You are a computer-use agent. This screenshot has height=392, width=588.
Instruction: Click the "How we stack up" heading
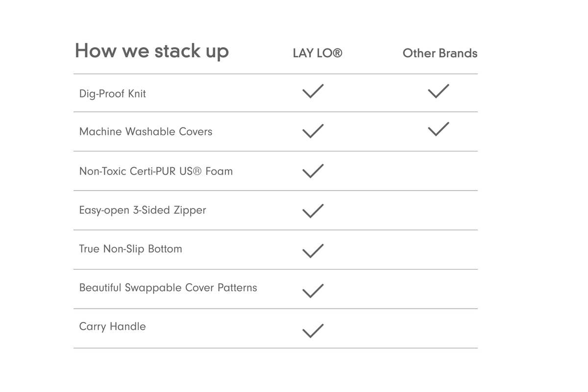152,51
